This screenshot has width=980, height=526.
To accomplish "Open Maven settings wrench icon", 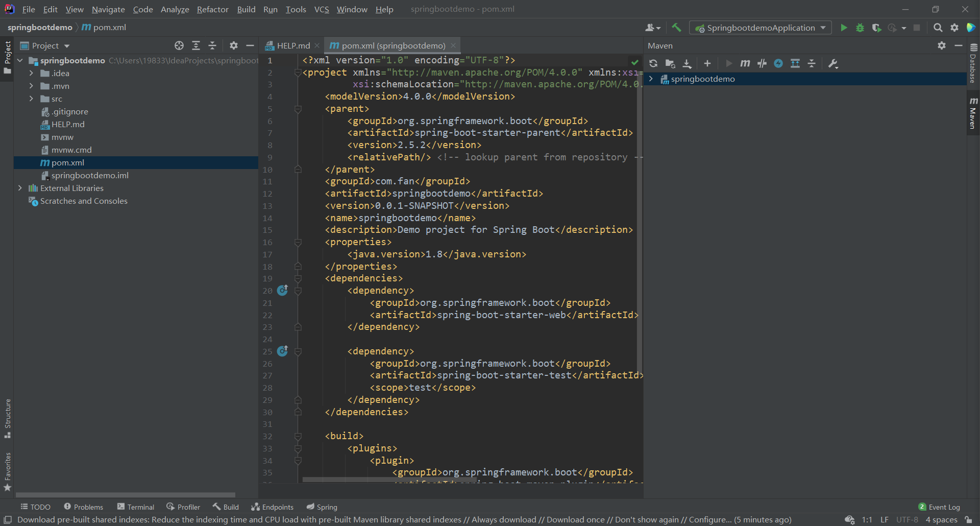I will click(833, 63).
